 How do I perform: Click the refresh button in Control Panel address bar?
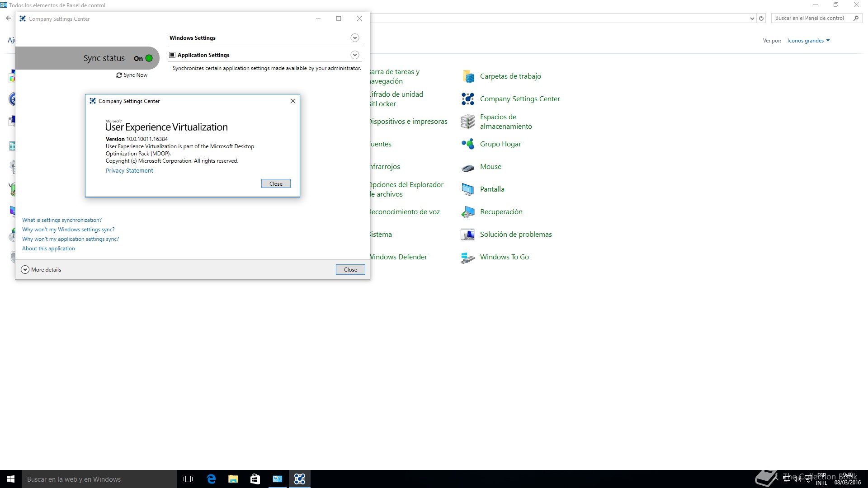point(761,19)
